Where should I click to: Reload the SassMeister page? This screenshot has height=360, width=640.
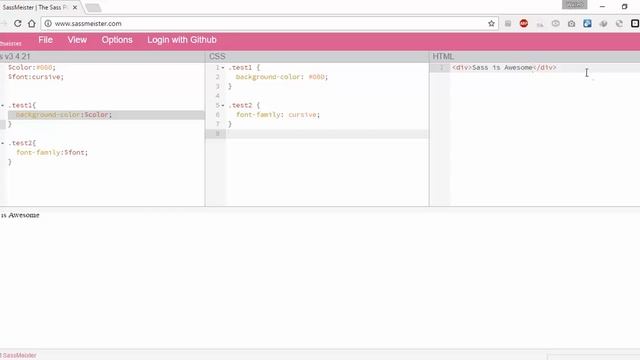pos(18,23)
